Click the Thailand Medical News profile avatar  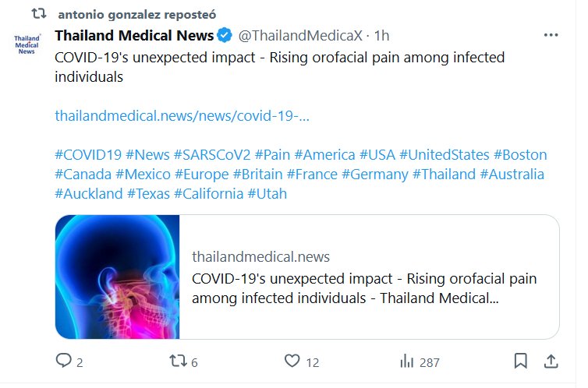click(29, 45)
